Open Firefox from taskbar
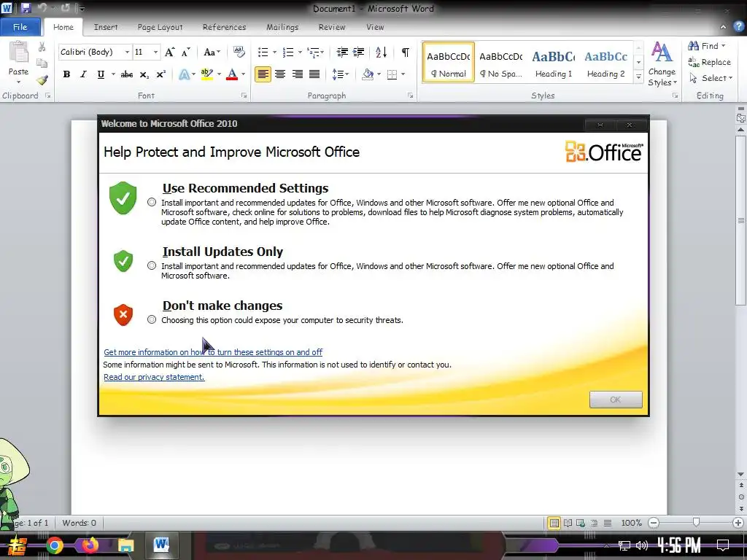The height and width of the screenshot is (560, 747). coord(90,545)
